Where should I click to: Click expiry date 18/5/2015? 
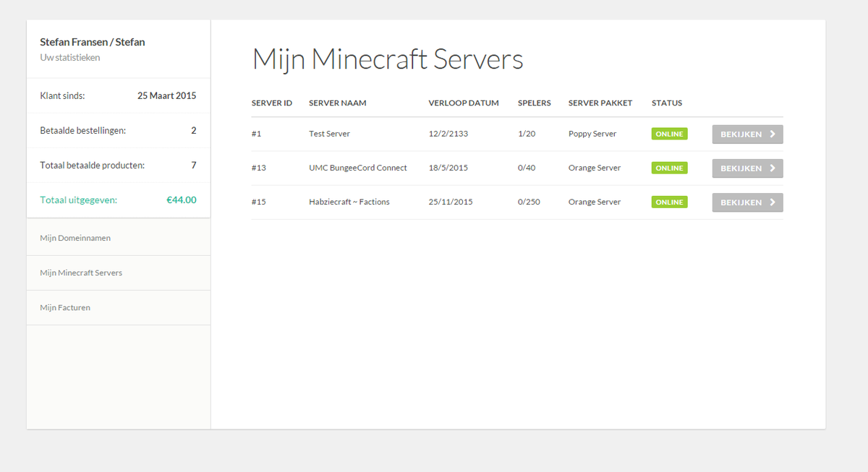[448, 168]
